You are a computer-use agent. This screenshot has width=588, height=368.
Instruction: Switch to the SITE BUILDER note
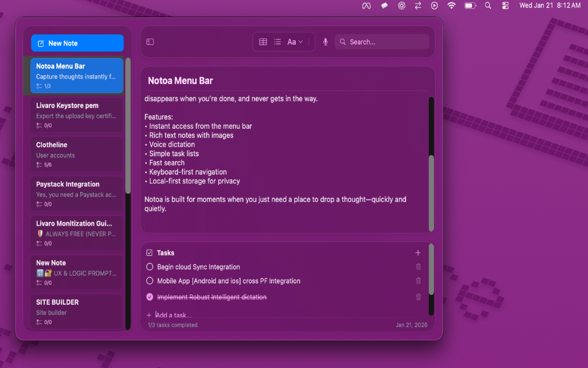(x=76, y=311)
